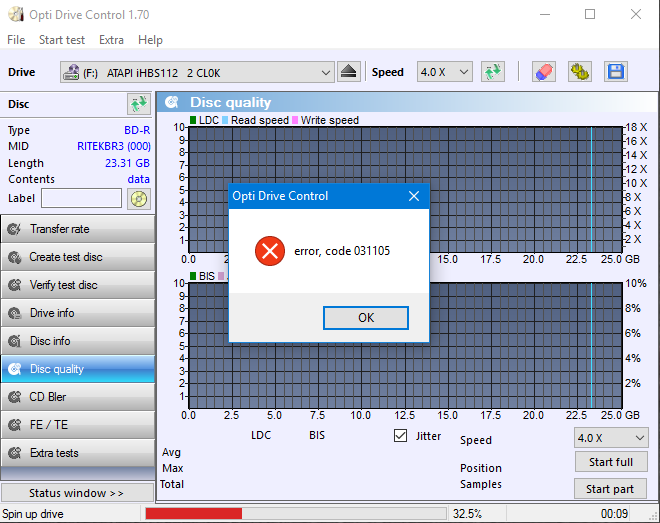
Task: Click the error, code 031105 message
Action: (x=342, y=251)
